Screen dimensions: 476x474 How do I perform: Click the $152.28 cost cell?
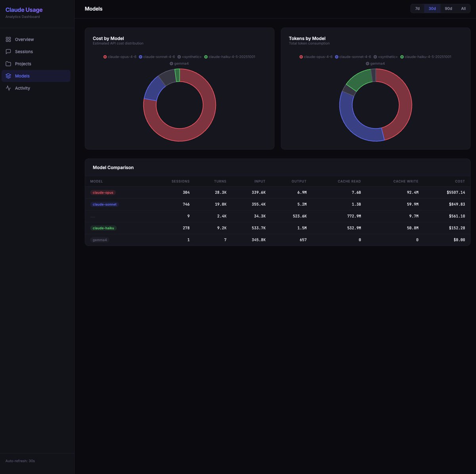point(457,228)
